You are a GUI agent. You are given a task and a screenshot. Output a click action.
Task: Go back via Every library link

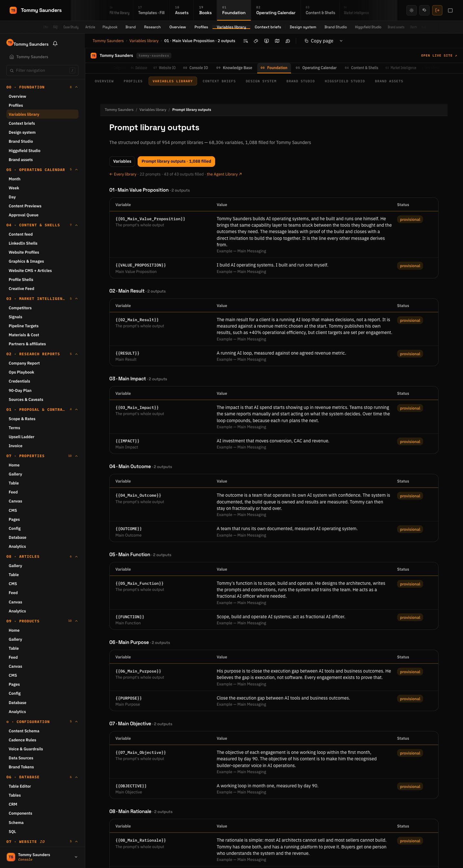coord(123,174)
